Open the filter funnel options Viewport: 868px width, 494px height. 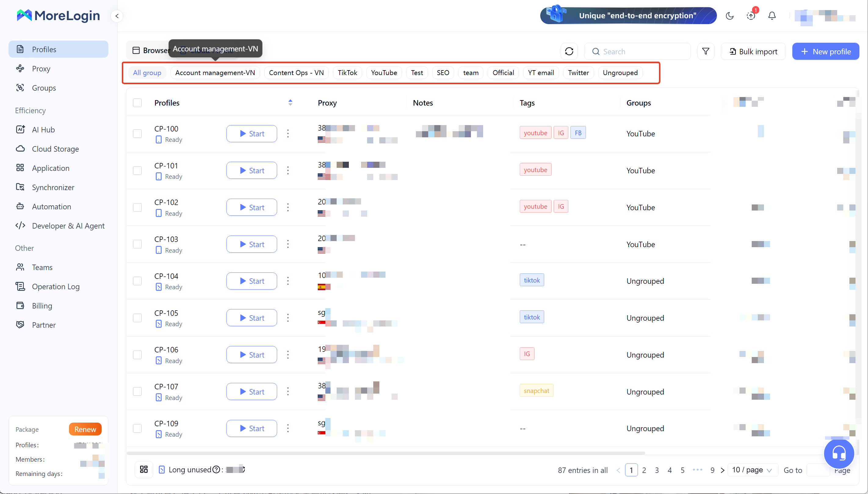(706, 51)
